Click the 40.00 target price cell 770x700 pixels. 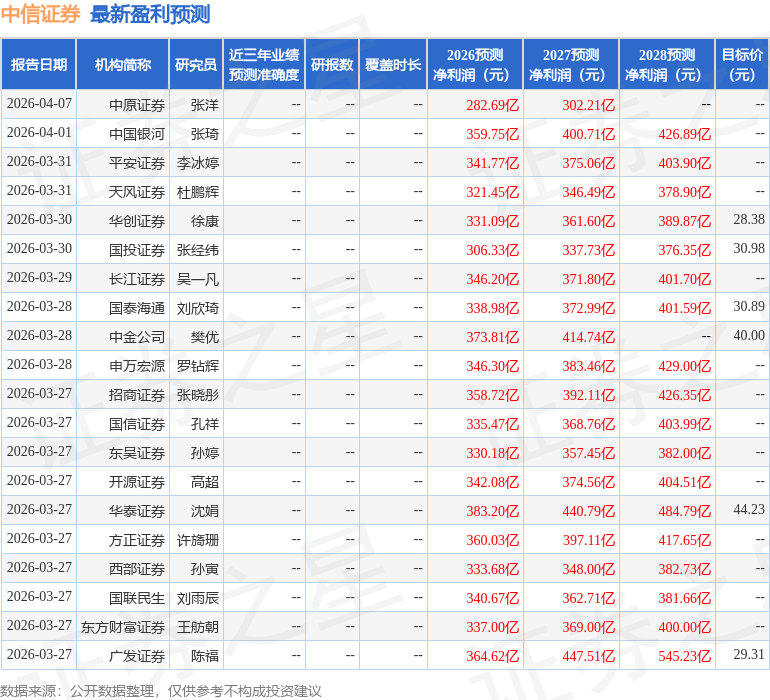point(748,336)
